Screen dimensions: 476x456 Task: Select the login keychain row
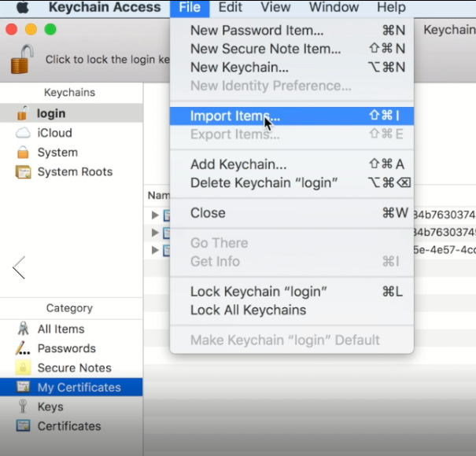point(72,113)
